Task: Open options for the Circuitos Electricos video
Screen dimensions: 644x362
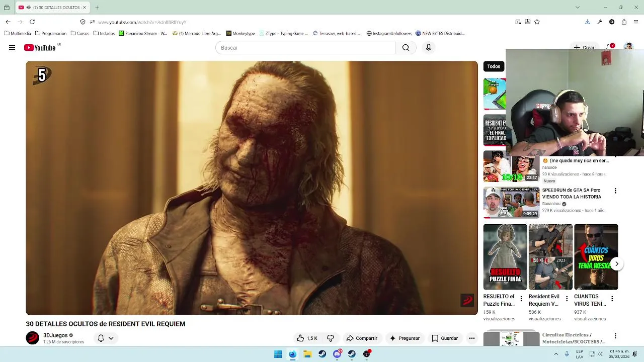Action: pos(615,336)
